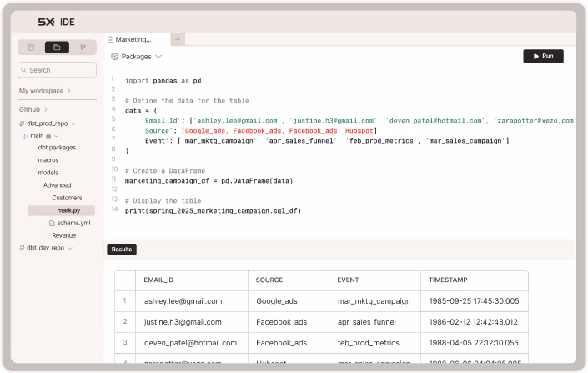The height and width of the screenshot is (373, 588).
Task: Click the lock icon beside main
Action: (48, 135)
